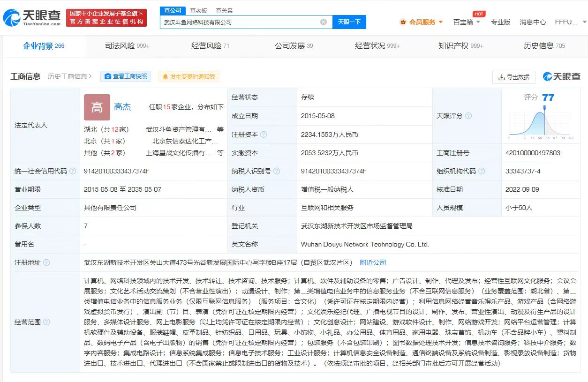Screen dimensions: 588x382
Task: Open the 历史信息 tab
Action: (544, 46)
